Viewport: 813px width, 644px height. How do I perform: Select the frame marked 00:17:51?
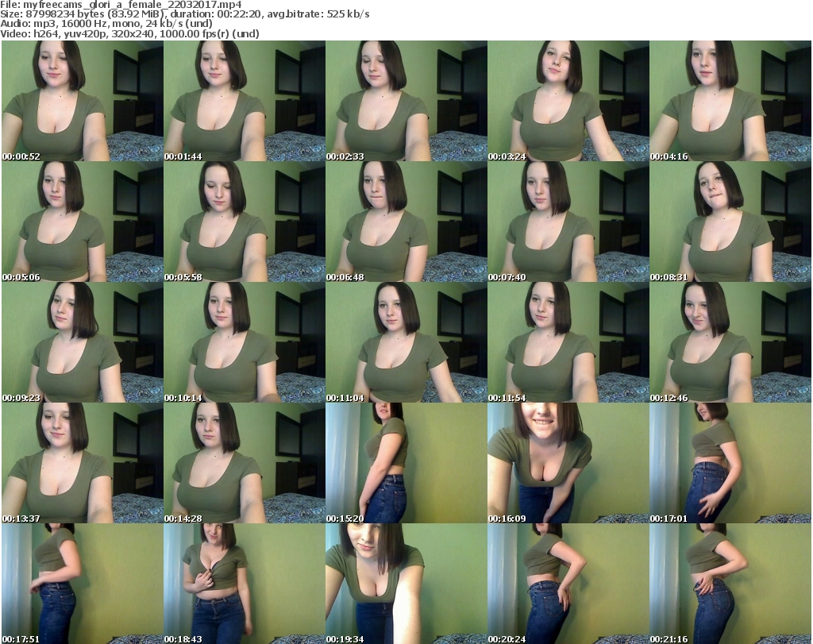click(83, 584)
